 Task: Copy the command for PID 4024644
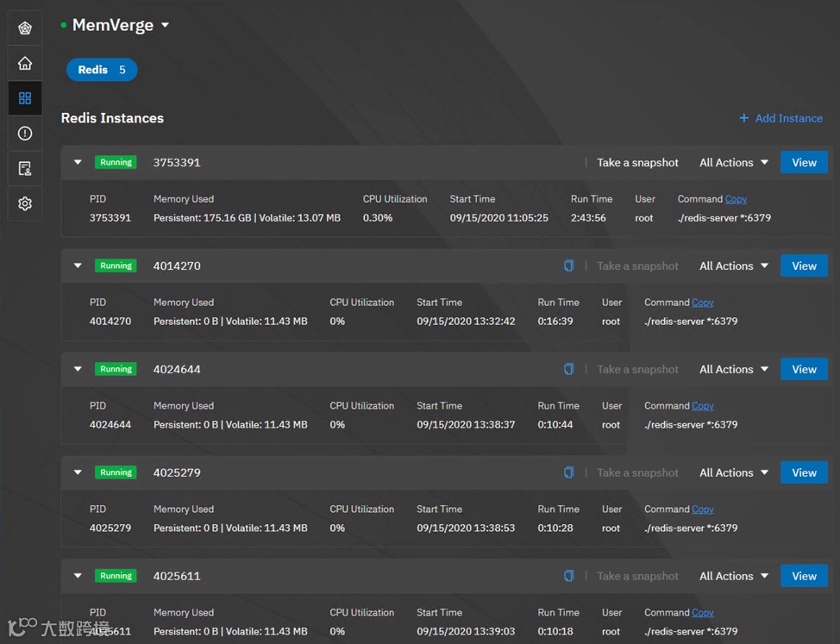pos(702,405)
